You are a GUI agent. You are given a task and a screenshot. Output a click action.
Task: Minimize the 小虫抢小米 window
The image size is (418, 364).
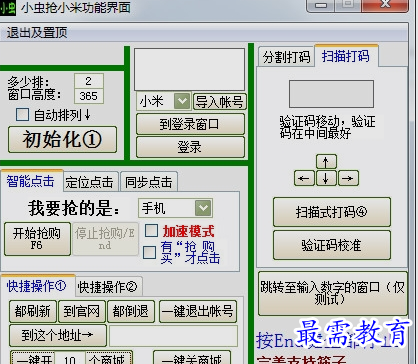[321, 6]
